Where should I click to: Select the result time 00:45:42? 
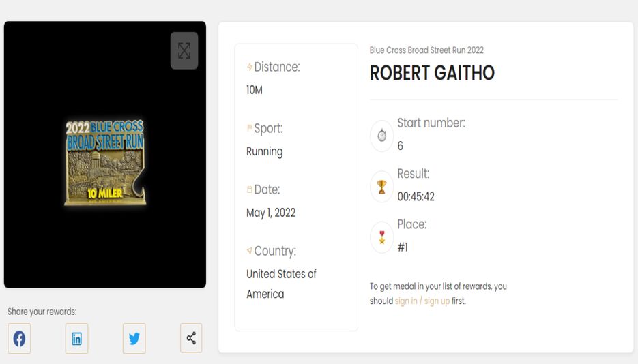coord(416,196)
